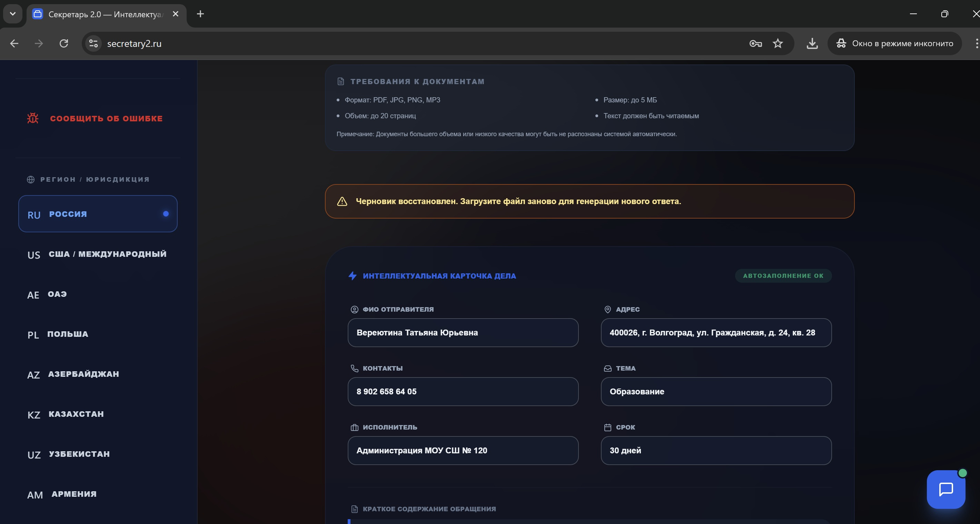The image size is (980, 524).
Task: Reload the secretary2.ru page
Action: (64, 43)
